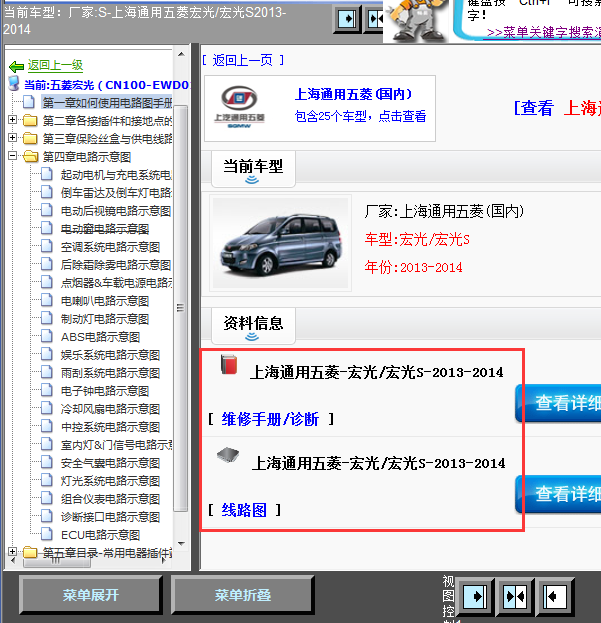
Task: Click the gray module icon for the wiring diagram
Action: (228, 455)
